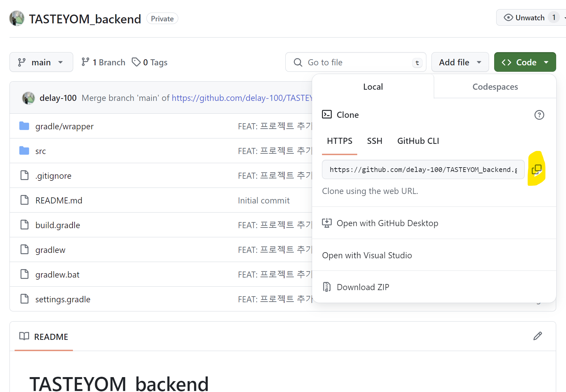The image size is (566, 392).
Task: Click the README.md file icon
Action: 24,200
